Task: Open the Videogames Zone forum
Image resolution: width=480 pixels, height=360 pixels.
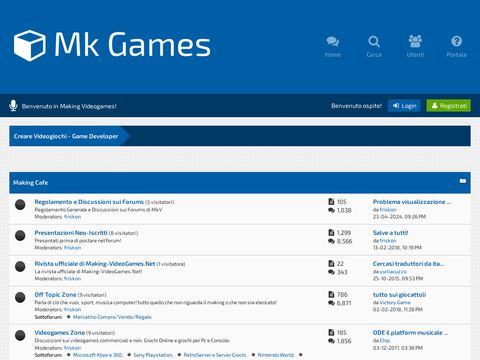Action: click(x=60, y=333)
